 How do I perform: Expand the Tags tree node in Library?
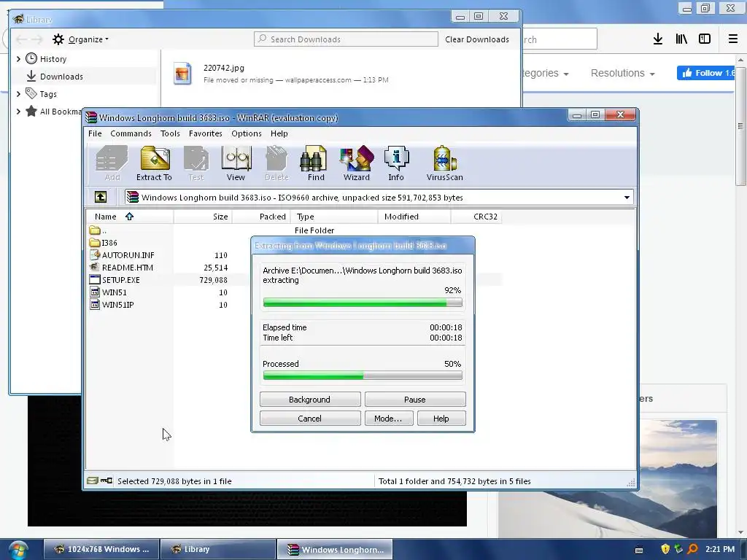click(18, 94)
